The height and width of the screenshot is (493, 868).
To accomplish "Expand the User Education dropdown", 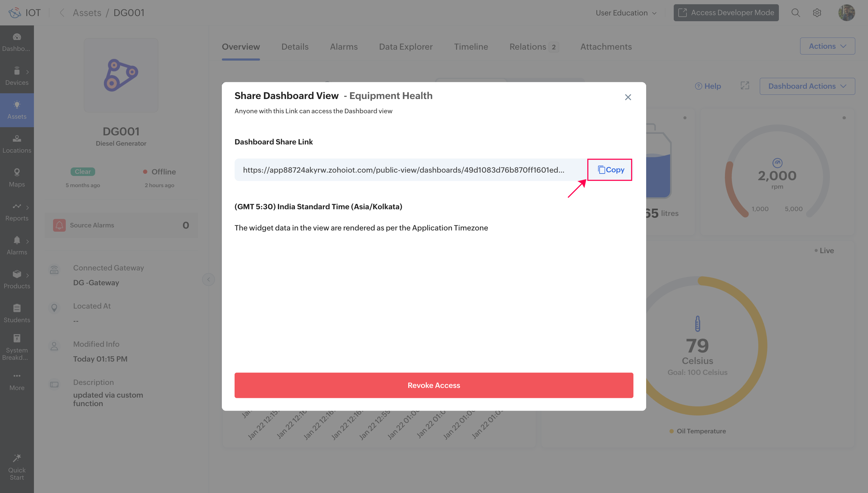I will (x=626, y=13).
